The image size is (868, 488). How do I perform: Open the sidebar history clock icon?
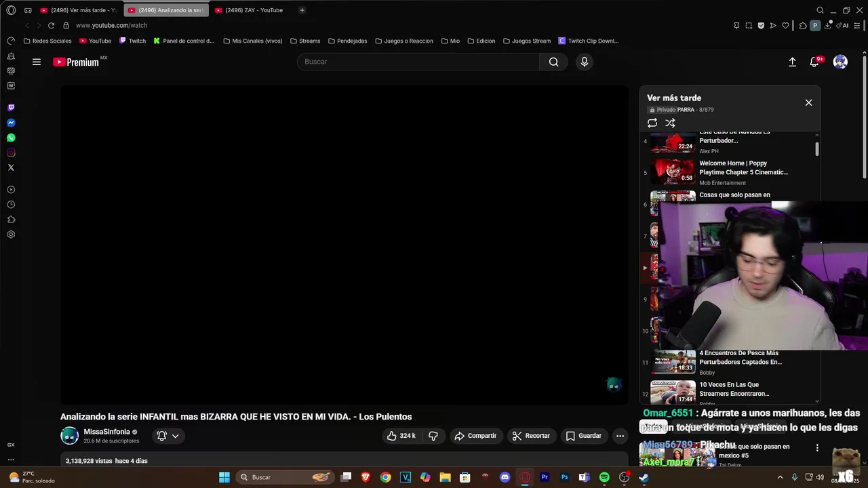coord(11,205)
